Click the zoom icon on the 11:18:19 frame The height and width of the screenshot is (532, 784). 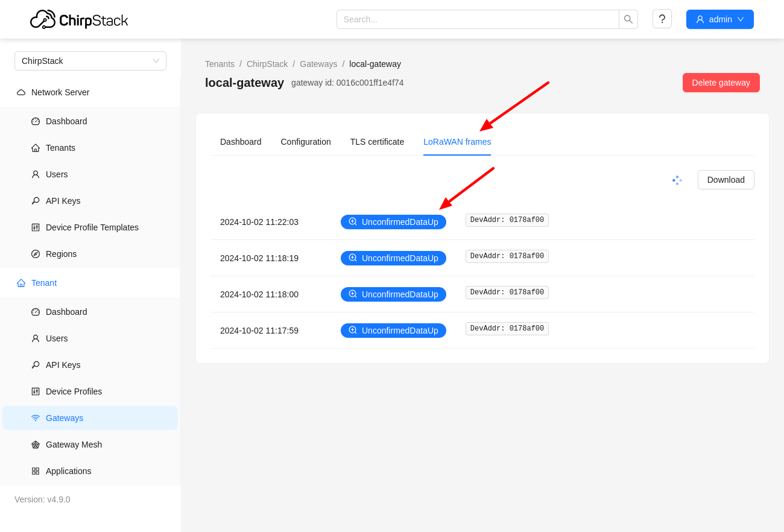tap(353, 258)
